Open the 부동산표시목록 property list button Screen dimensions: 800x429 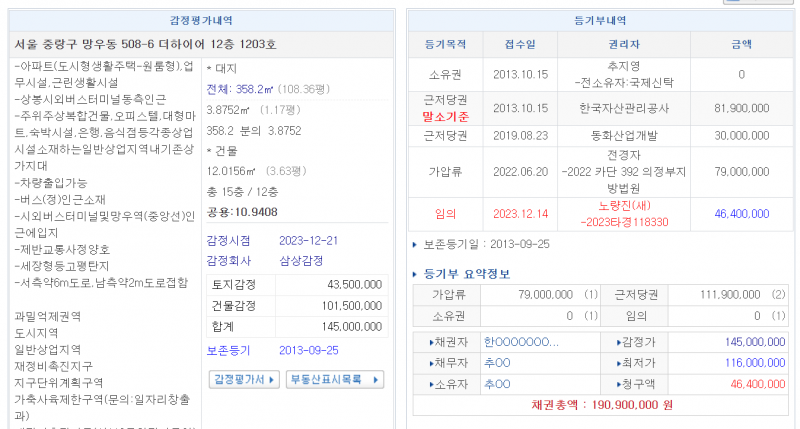(334, 380)
